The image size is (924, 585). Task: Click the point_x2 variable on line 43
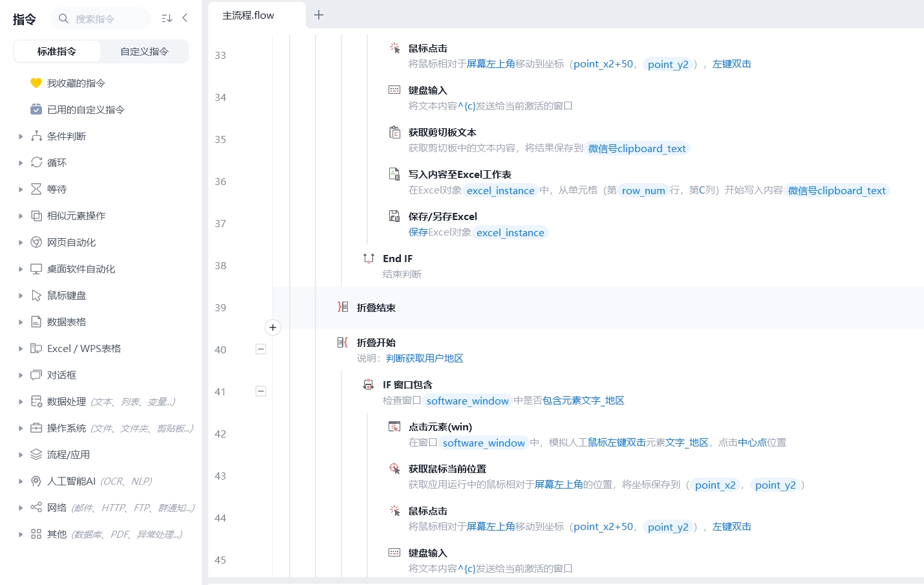(x=715, y=485)
